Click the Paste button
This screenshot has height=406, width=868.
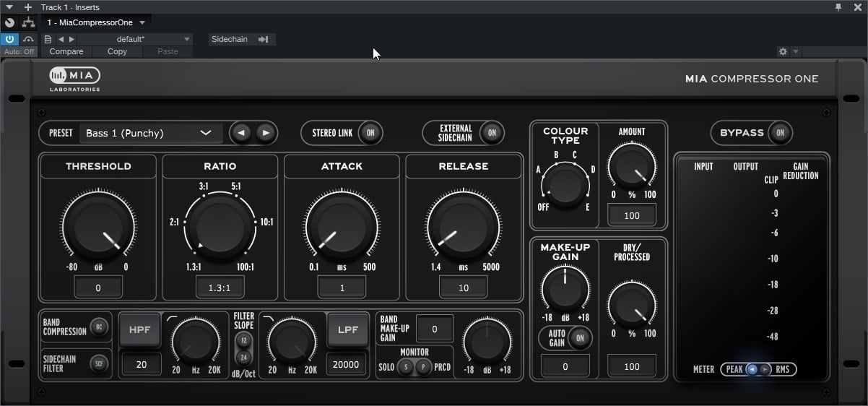point(168,51)
